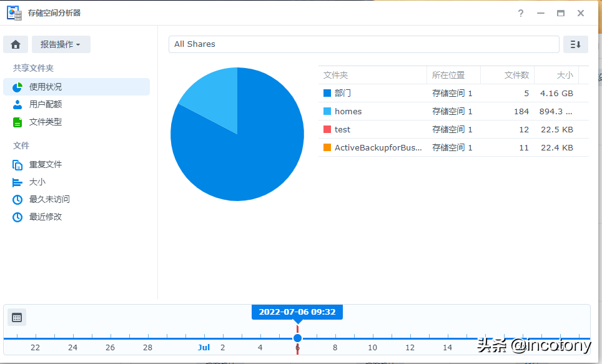Image resolution: width=602 pixels, height=364 pixels.
Task: Click the help question mark icon
Action: coord(521,14)
